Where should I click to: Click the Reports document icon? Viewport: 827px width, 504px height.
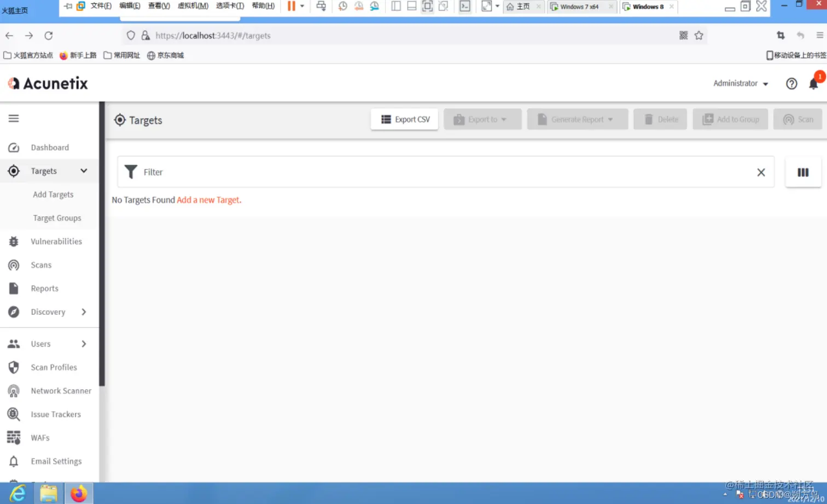click(x=14, y=289)
